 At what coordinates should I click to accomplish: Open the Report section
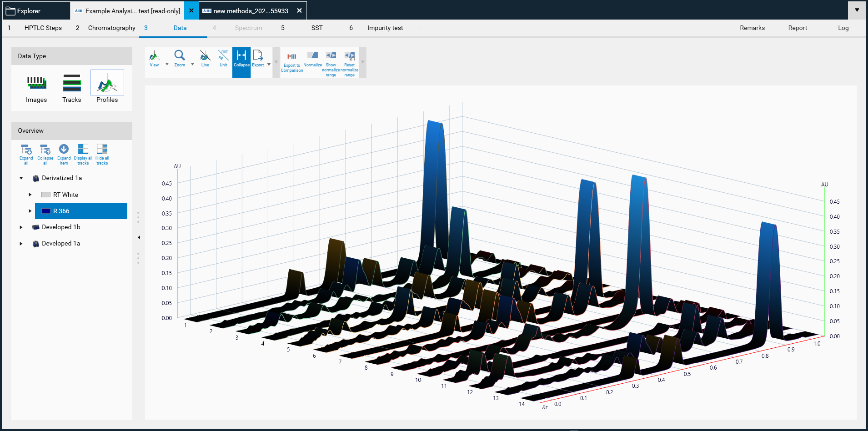point(798,28)
